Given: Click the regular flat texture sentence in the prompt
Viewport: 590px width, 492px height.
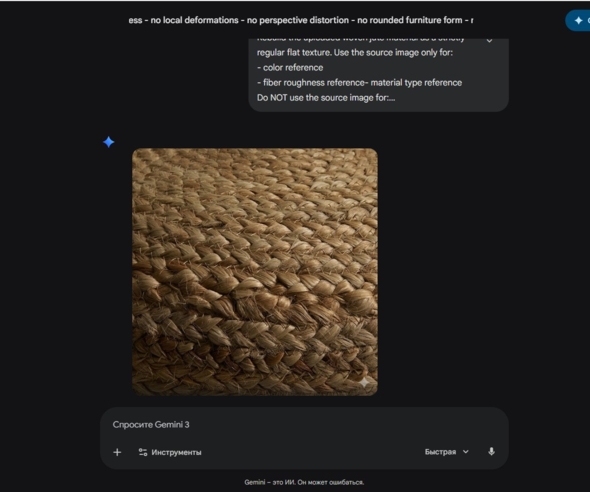Looking at the screenshot, I should (x=355, y=53).
